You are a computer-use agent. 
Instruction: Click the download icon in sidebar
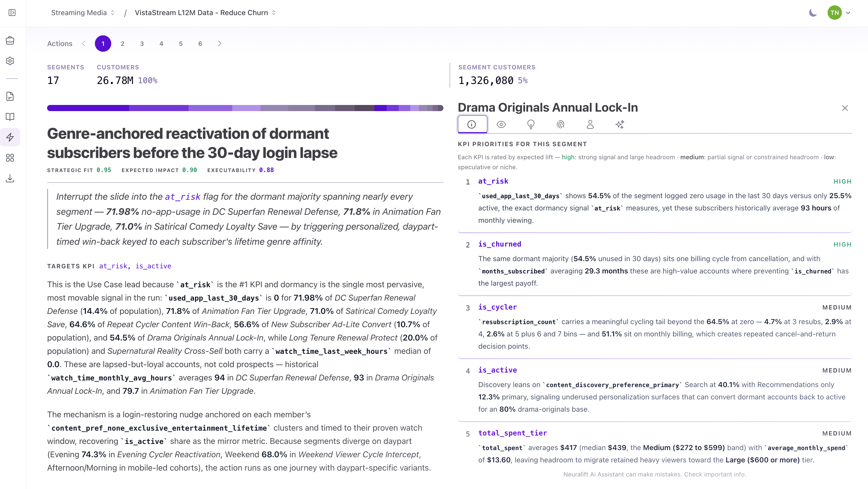[x=10, y=178]
